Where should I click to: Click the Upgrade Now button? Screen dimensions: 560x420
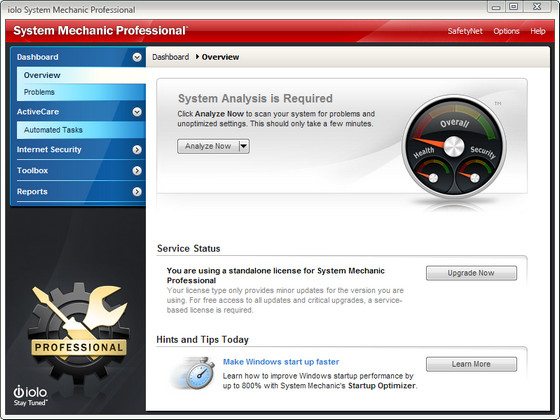[471, 273]
